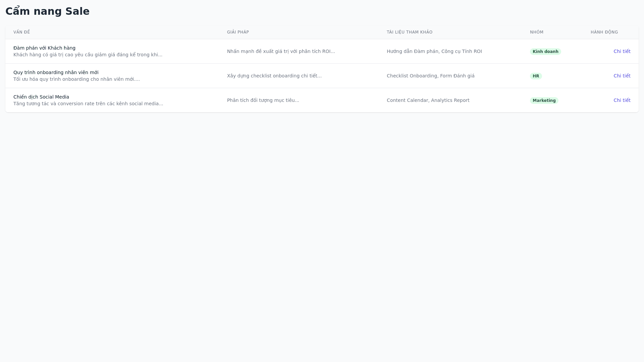Click the Hành động column header
Image resolution: width=644 pixels, height=362 pixels.
[x=604, y=32]
